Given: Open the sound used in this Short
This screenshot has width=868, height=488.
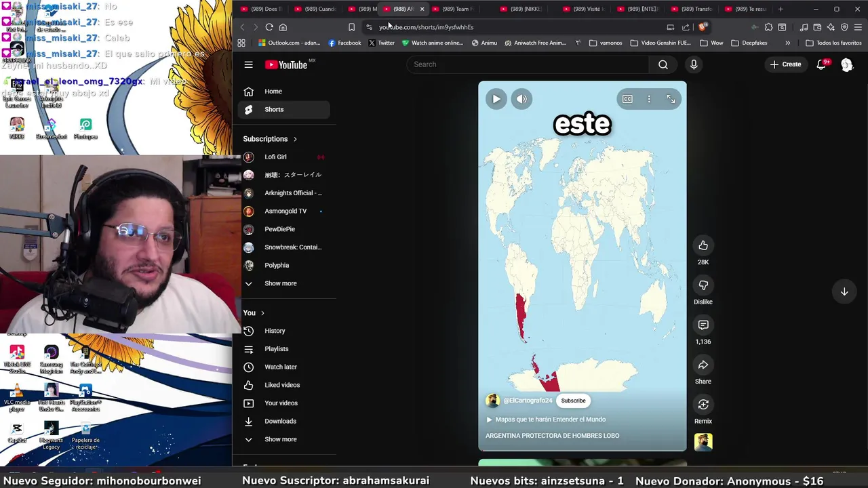Looking at the screenshot, I should pos(703,442).
